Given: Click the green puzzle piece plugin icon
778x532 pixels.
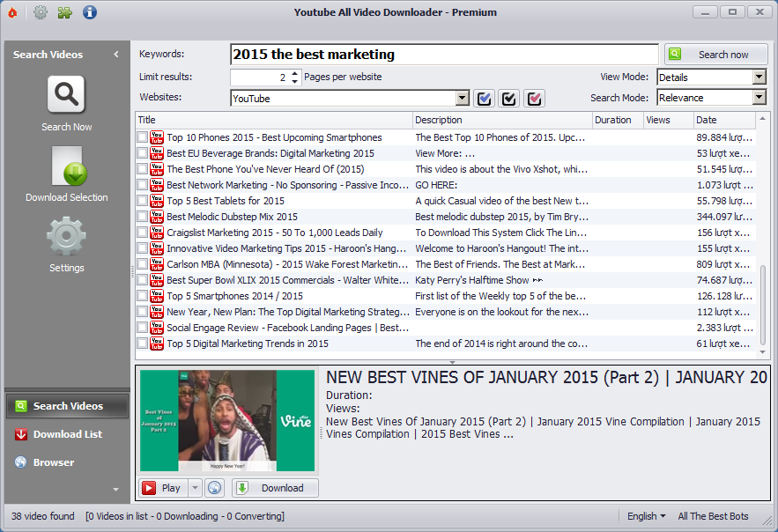Looking at the screenshot, I should (x=64, y=12).
